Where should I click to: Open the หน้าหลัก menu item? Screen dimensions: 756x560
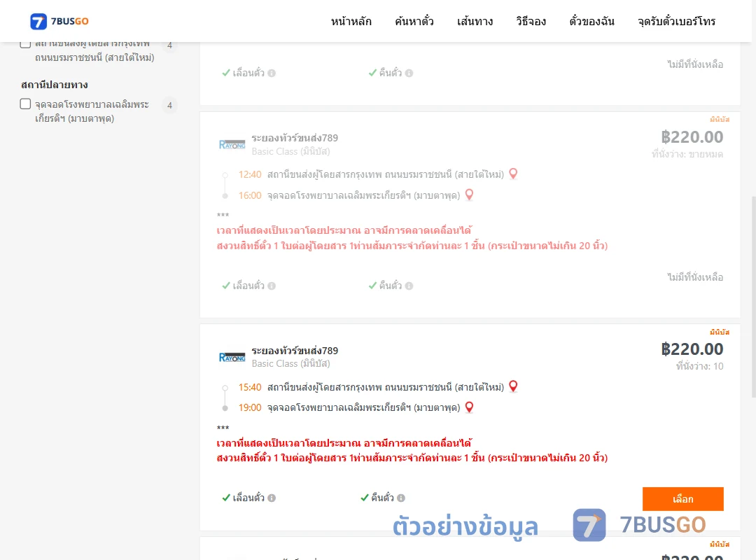pos(351,21)
